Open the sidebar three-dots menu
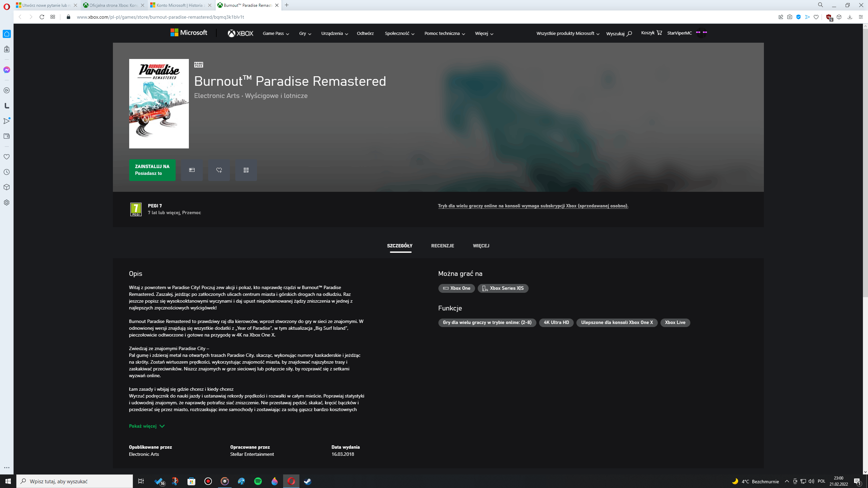Screen dimensions: 868x488 pyautogui.click(x=7, y=468)
